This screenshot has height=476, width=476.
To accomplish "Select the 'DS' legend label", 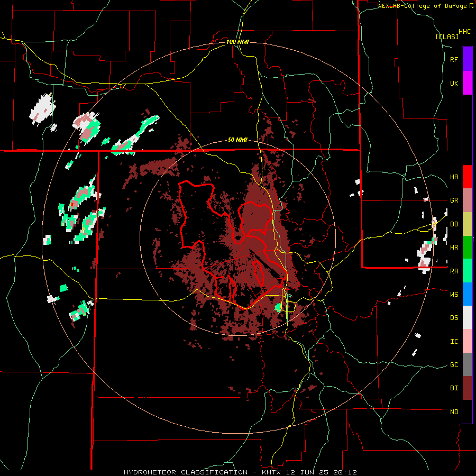I will coord(454,317).
